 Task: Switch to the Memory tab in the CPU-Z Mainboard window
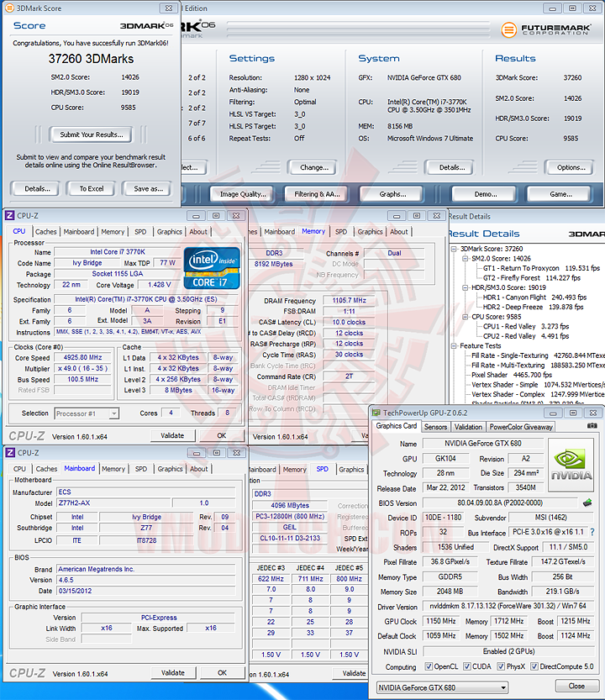pos(113,469)
